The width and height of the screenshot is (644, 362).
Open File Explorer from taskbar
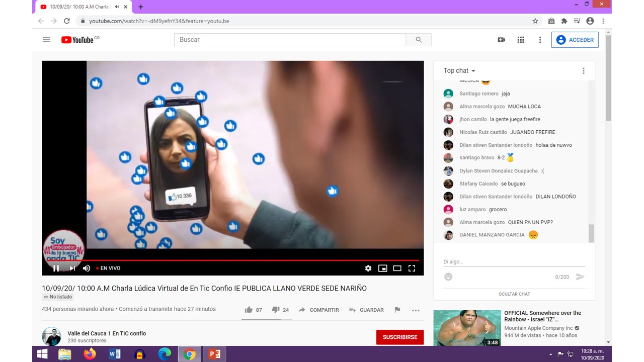click(65, 354)
